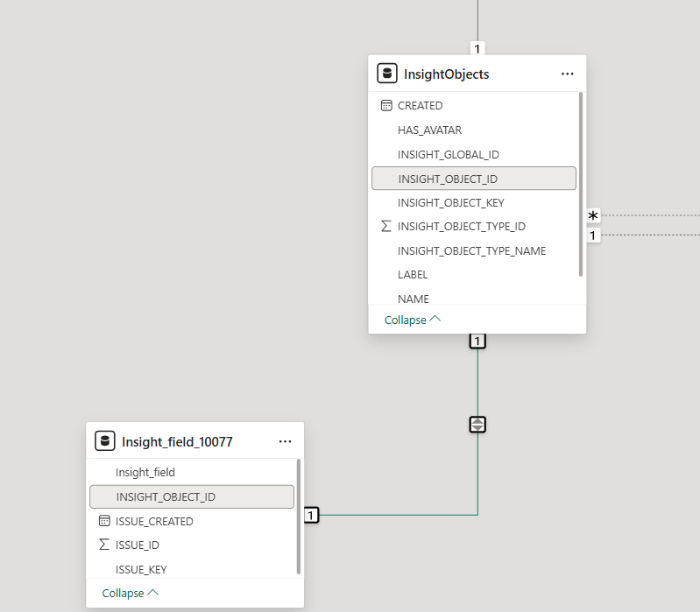Image resolution: width=700 pixels, height=612 pixels.
Task: Open InsightObjects more options ellipsis menu
Action: pos(567,74)
